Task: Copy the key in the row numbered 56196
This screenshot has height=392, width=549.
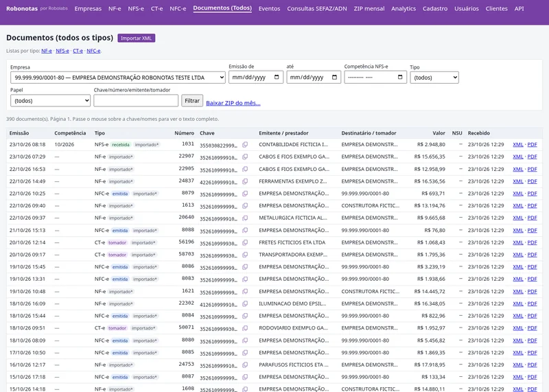Action: click(x=245, y=242)
